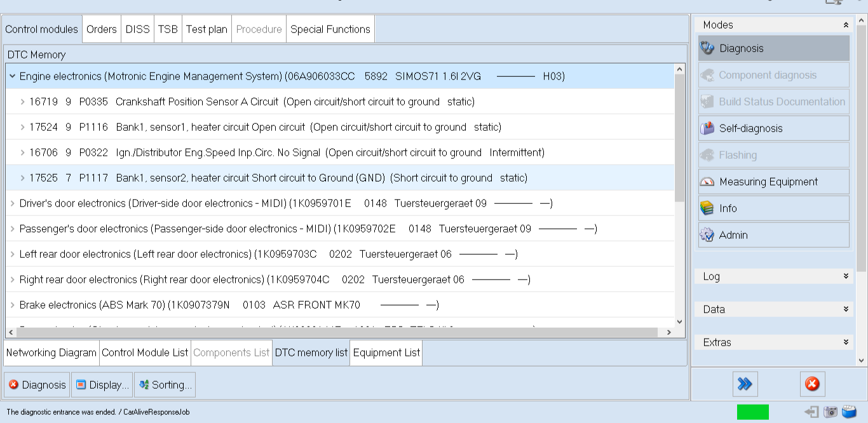Open Measuring Equipment gauge icon
The height and width of the screenshot is (423, 868).
707,182
